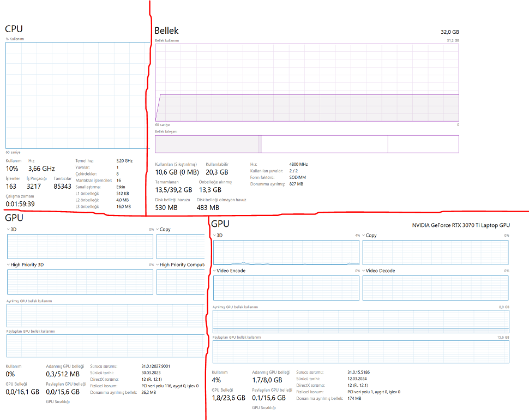The image size is (529, 420).
Task: Click the High Priority 3D graph
Action: 80,282
